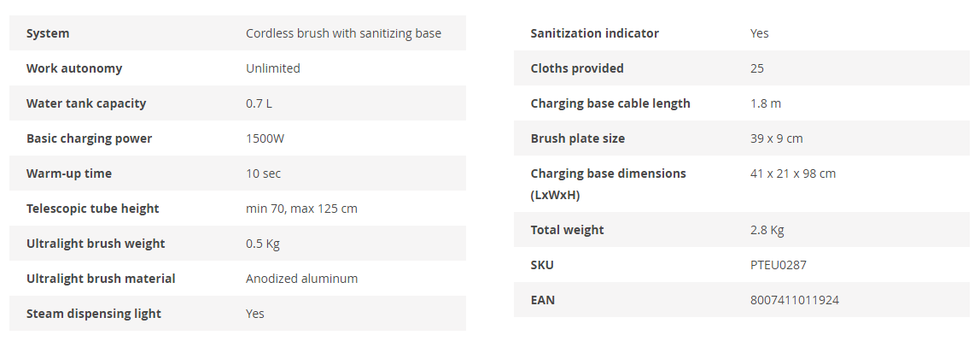Click the "Steam dispensing light" label
980x347 pixels.
coord(94,314)
